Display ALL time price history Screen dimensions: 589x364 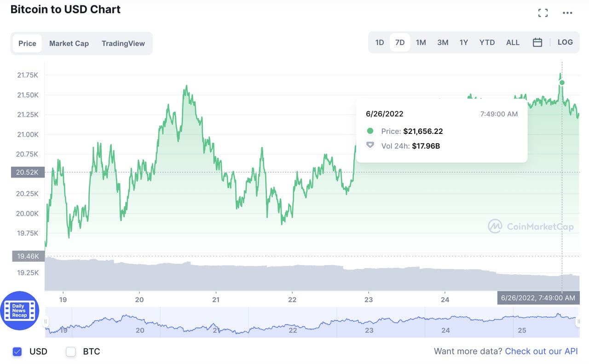tap(513, 42)
